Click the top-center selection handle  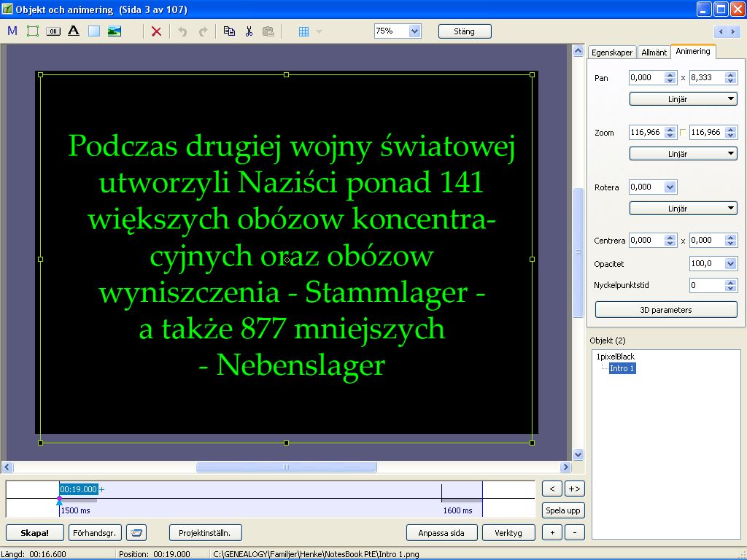pos(286,75)
